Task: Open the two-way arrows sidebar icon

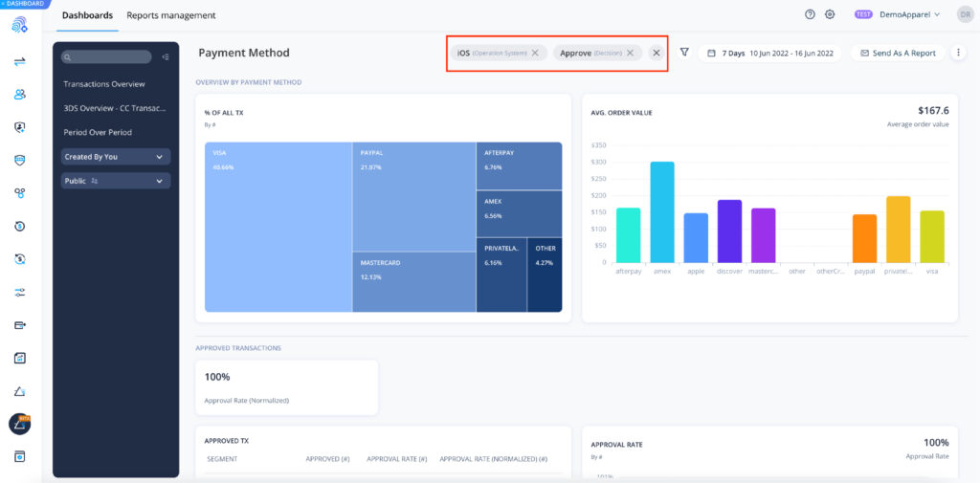Action: (x=19, y=61)
